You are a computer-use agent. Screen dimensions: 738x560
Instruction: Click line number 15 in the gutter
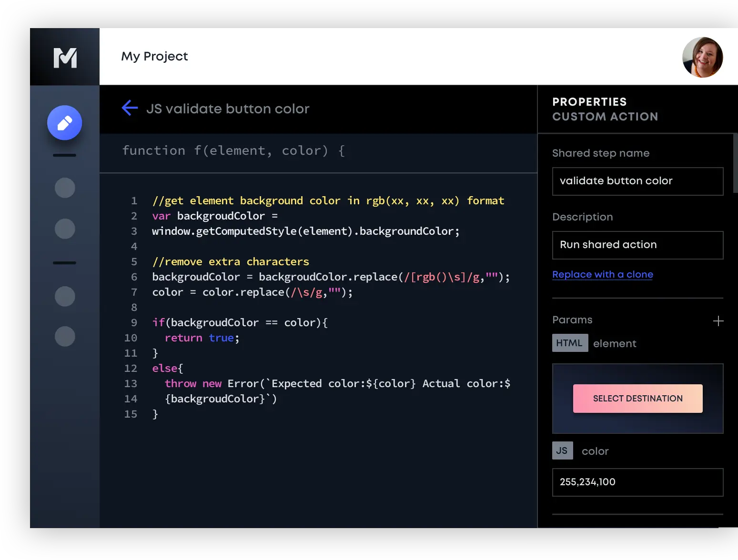[x=131, y=414]
